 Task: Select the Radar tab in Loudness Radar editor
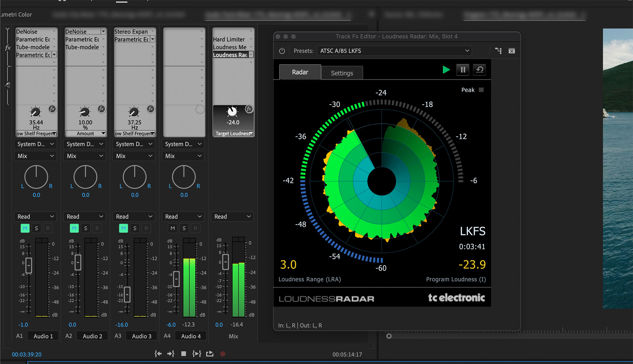click(x=300, y=72)
